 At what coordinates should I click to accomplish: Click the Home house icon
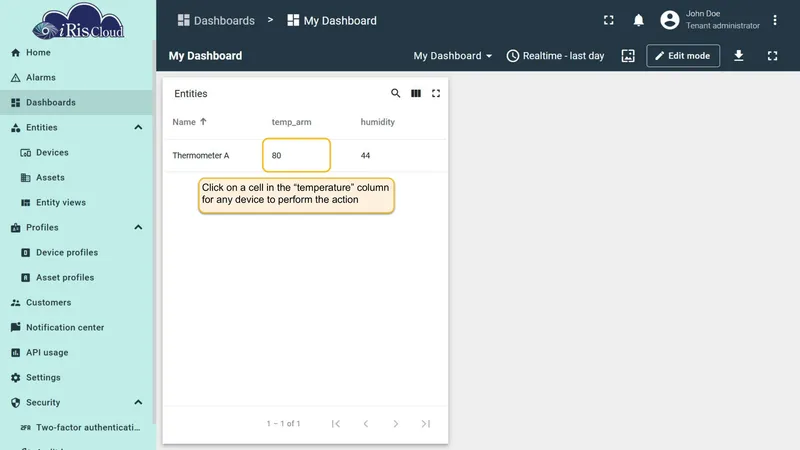coord(15,53)
